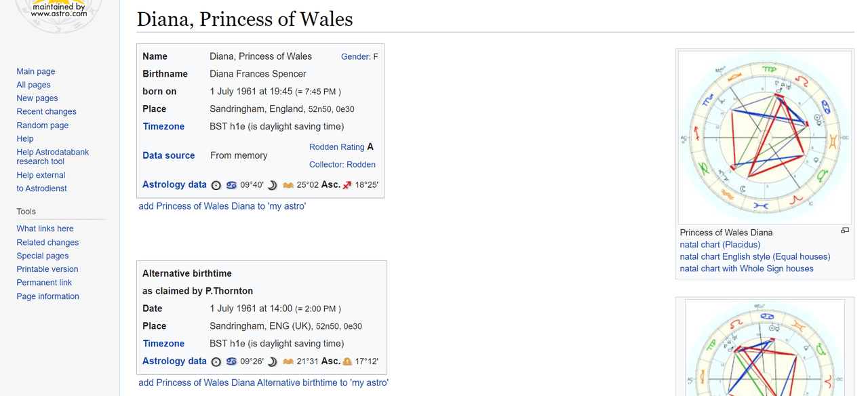Image resolution: width=868 pixels, height=396 pixels.
Task: Select the text as claimed by P.Thornton
Action: (x=197, y=291)
